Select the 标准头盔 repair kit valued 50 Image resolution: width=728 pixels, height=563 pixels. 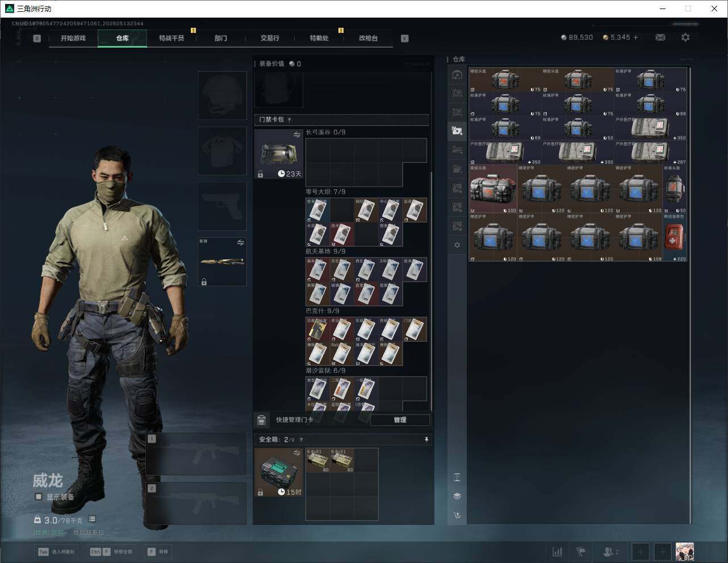(675, 189)
